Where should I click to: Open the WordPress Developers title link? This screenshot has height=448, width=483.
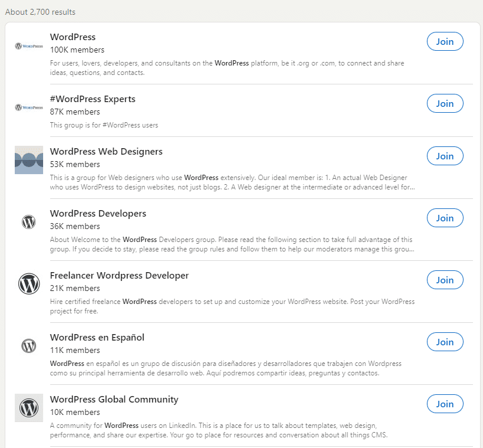tap(98, 214)
